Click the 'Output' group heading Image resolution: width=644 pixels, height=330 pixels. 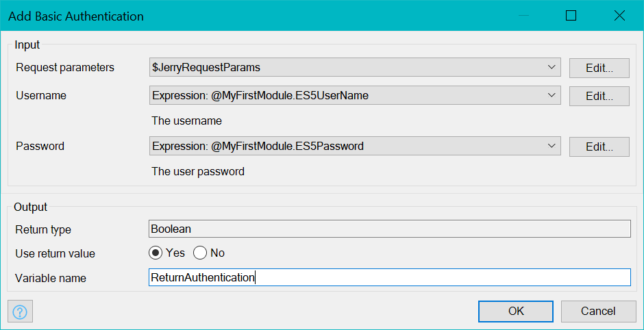(x=30, y=207)
